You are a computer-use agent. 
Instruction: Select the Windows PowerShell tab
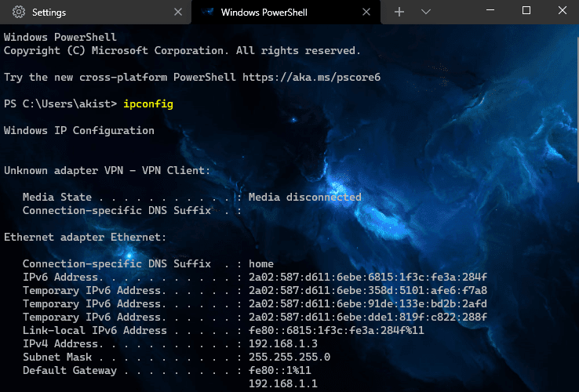pyautogui.click(x=286, y=13)
